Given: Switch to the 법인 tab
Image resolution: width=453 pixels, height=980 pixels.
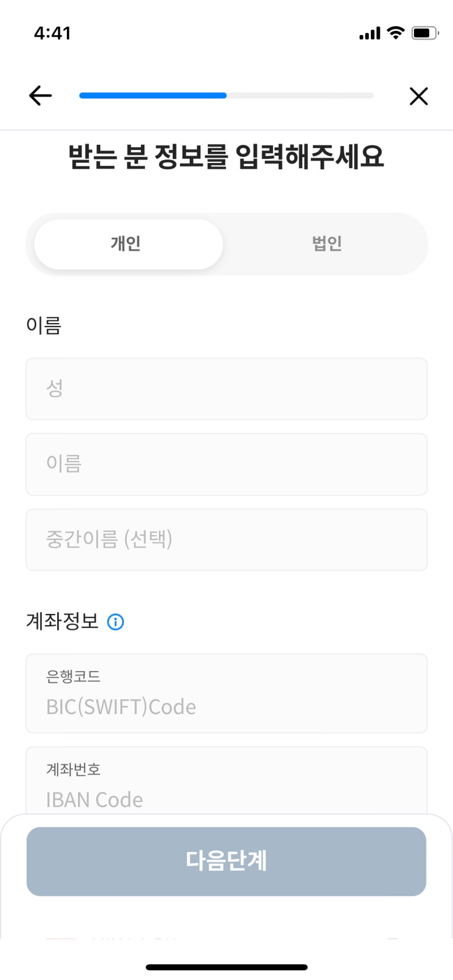Looking at the screenshot, I should click(x=327, y=244).
